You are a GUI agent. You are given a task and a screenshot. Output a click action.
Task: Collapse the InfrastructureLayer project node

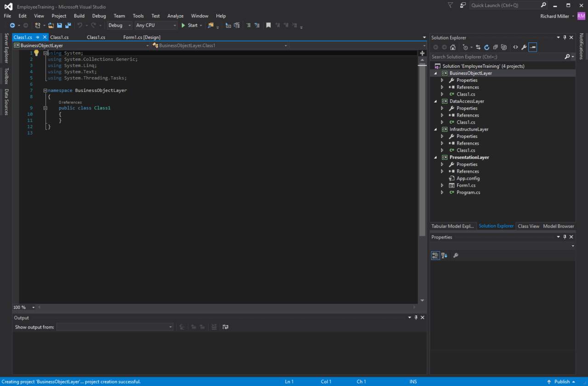point(435,129)
